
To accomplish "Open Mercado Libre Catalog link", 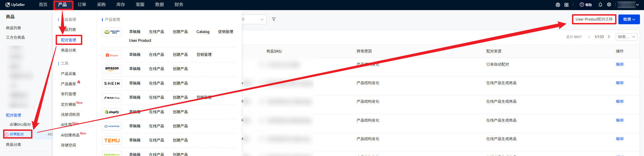I will point(203,32).
